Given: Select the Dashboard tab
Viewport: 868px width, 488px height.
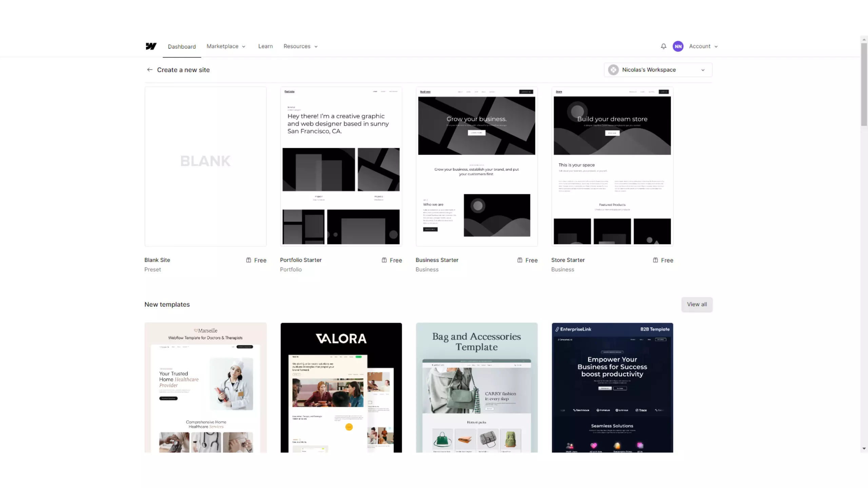Looking at the screenshot, I should pyautogui.click(x=181, y=46).
